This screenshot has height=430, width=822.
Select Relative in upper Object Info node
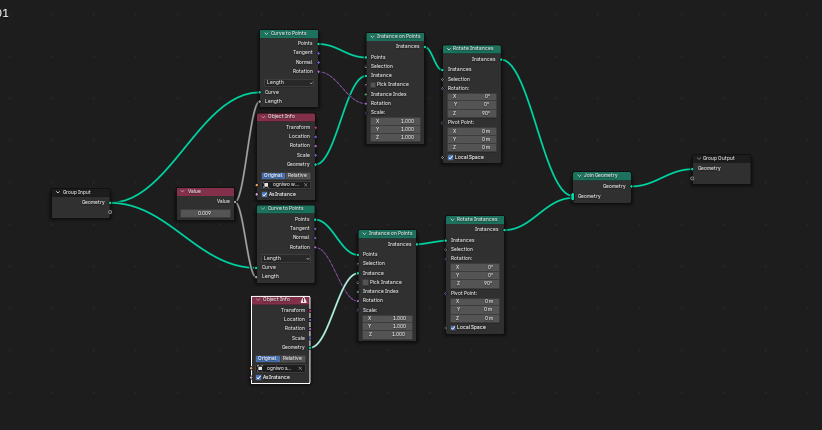click(x=297, y=175)
